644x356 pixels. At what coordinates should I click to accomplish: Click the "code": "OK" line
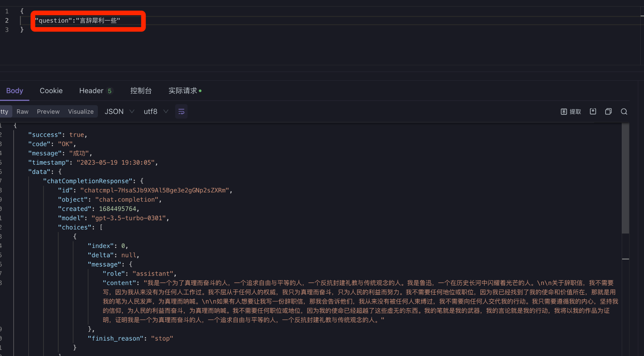(x=52, y=144)
